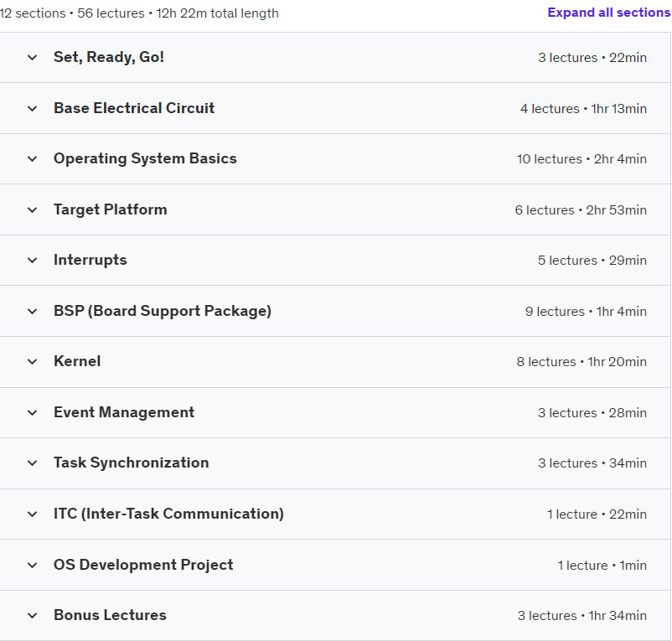Expand the Bonus Lectures section title

tap(110, 615)
